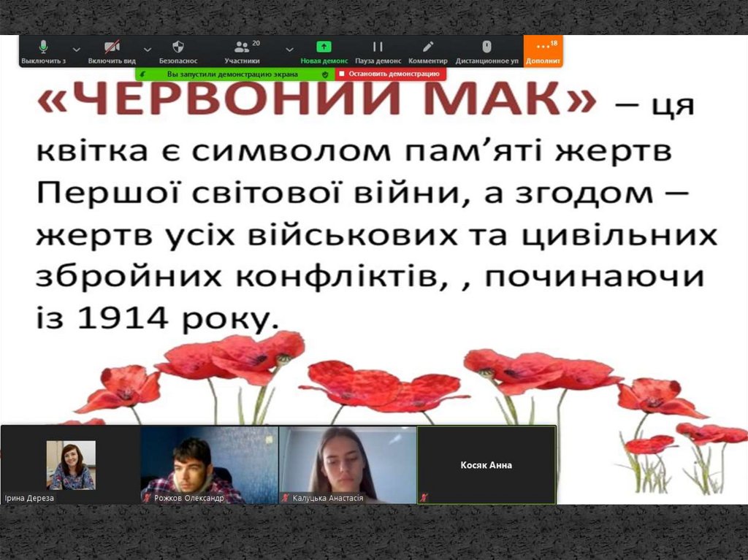The width and height of the screenshot is (748, 560).
Task: Expand audio options chevron next to microphone
Action: coord(76,50)
